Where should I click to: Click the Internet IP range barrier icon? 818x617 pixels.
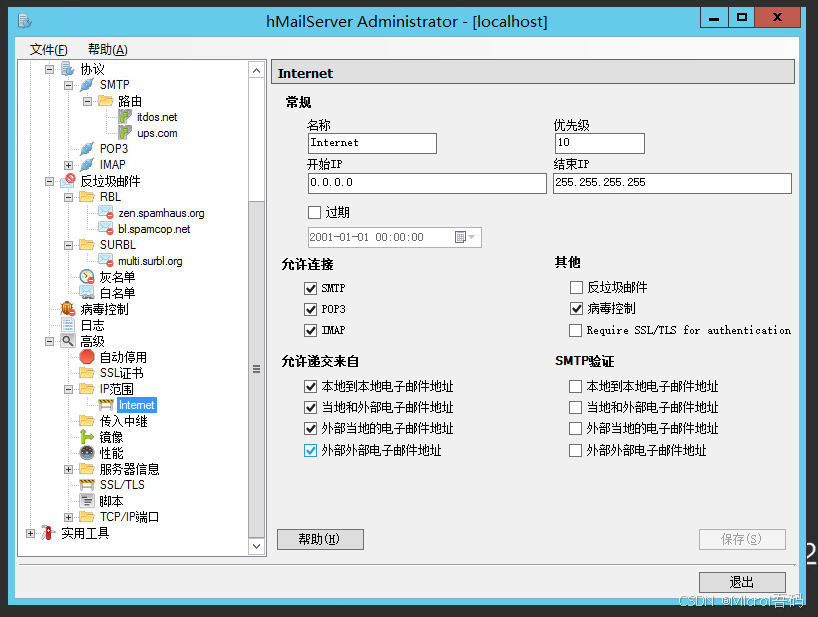point(106,405)
